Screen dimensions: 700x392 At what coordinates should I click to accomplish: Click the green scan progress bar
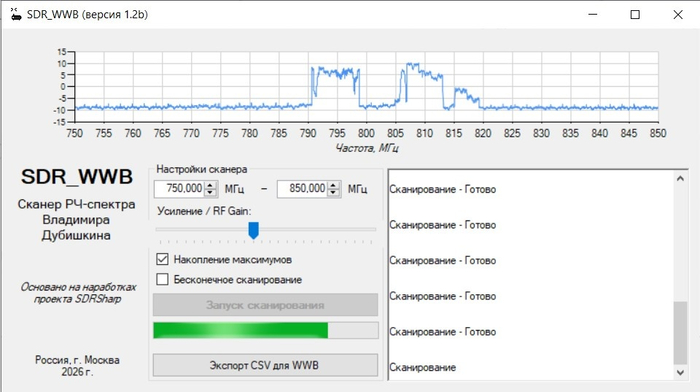pos(266,331)
